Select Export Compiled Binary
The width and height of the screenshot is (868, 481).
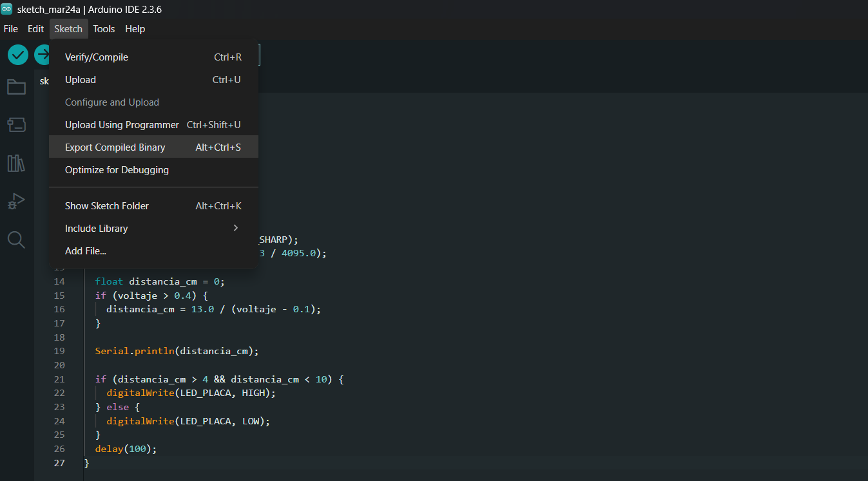pos(114,147)
